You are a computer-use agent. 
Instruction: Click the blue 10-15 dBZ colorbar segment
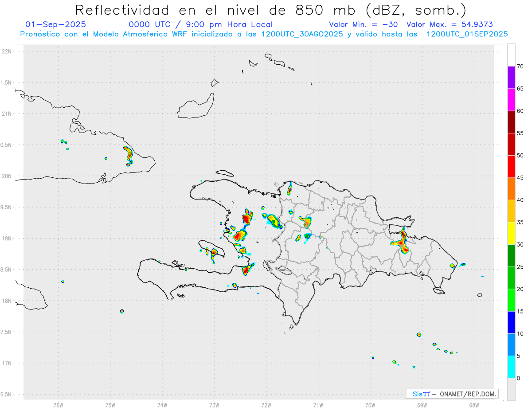coord(512,322)
